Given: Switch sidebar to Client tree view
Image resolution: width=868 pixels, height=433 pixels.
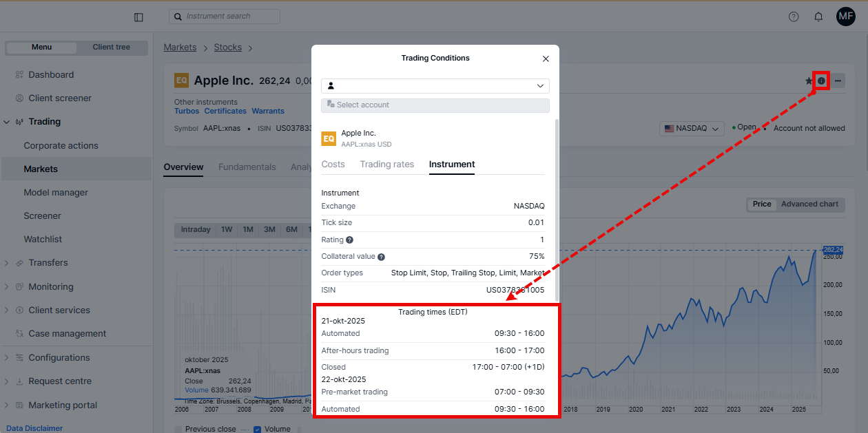Looking at the screenshot, I should point(111,47).
